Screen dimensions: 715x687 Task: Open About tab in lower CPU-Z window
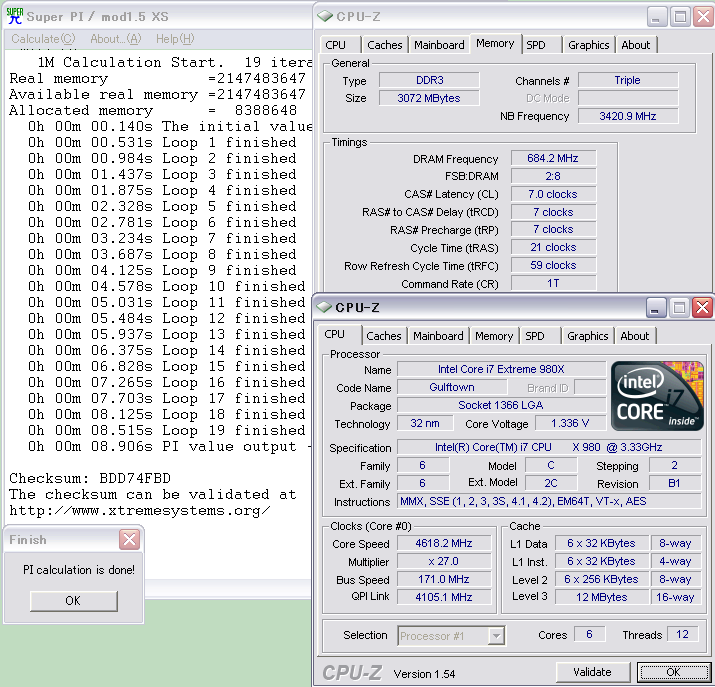[x=635, y=336]
